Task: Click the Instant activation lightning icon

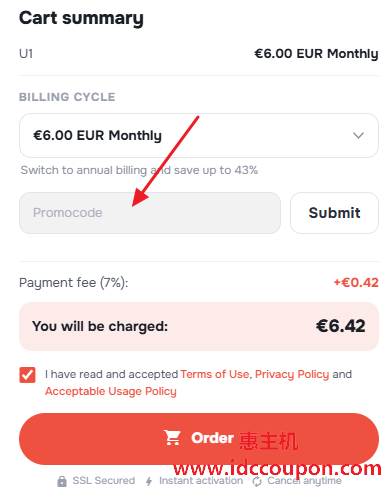Action: coord(149,481)
